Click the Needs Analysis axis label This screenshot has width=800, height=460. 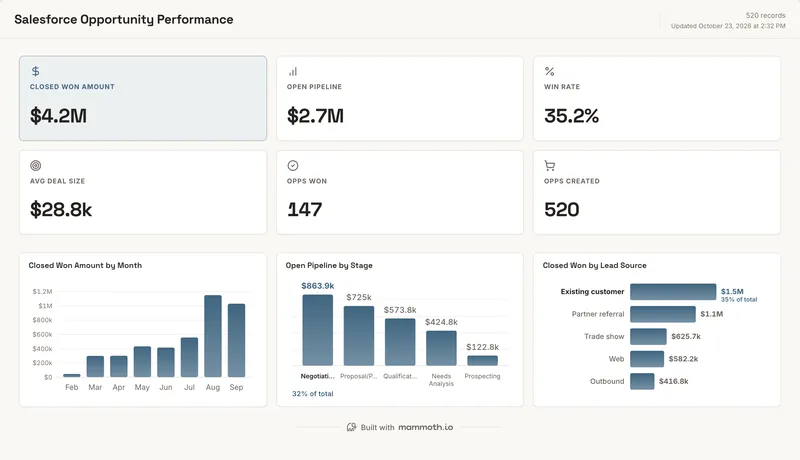(x=441, y=380)
